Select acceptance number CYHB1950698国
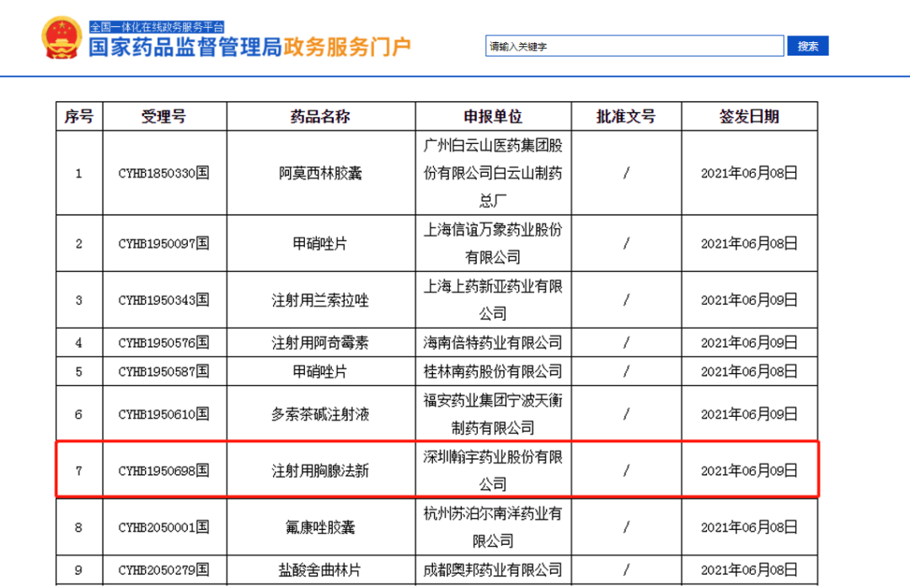 pyautogui.click(x=164, y=471)
